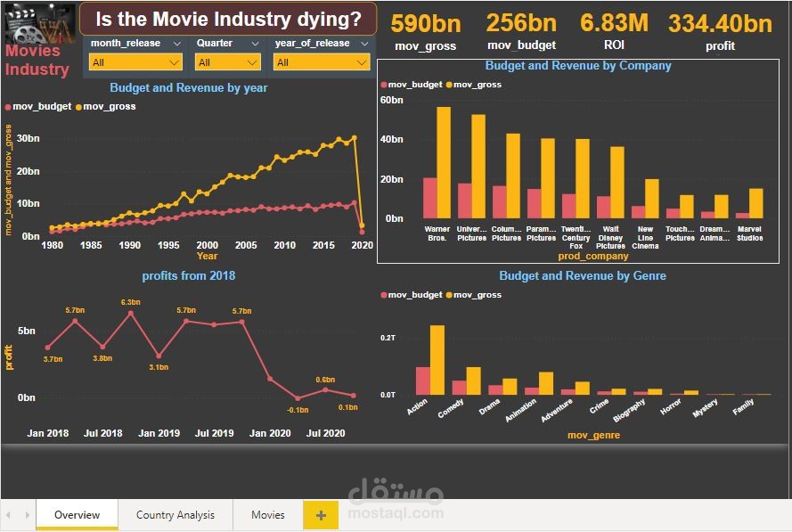
Task: Switch to the Country Analysis tab
Action: (176, 515)
